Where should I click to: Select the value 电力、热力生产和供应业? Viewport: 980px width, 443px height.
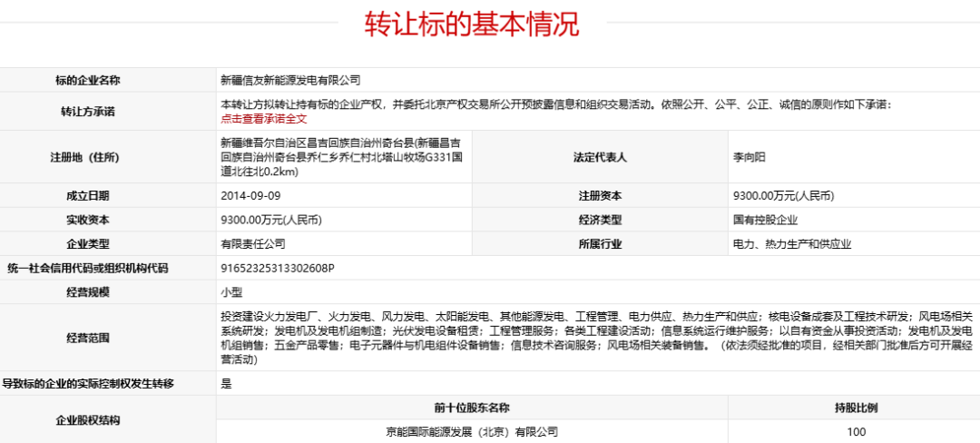[792, 244]
